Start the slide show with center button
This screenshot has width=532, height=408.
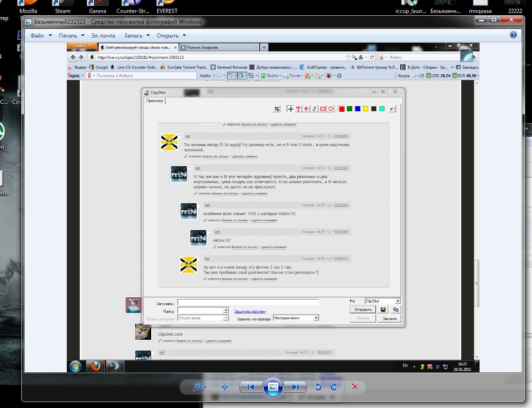pos(273,387)
